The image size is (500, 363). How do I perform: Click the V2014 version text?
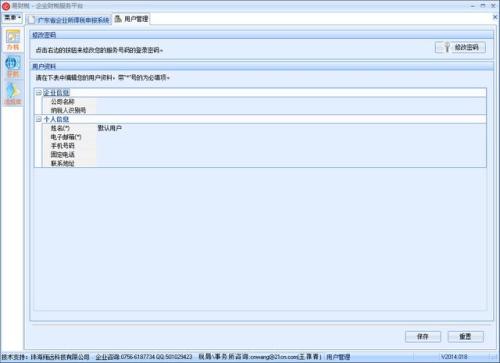pyautogui.click(x=454, y=357)
